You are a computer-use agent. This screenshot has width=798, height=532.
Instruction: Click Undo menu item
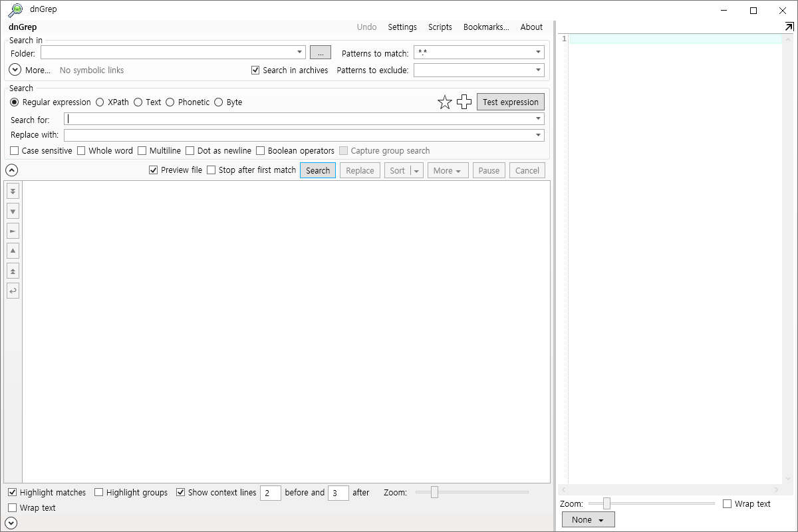coord(366,27)
